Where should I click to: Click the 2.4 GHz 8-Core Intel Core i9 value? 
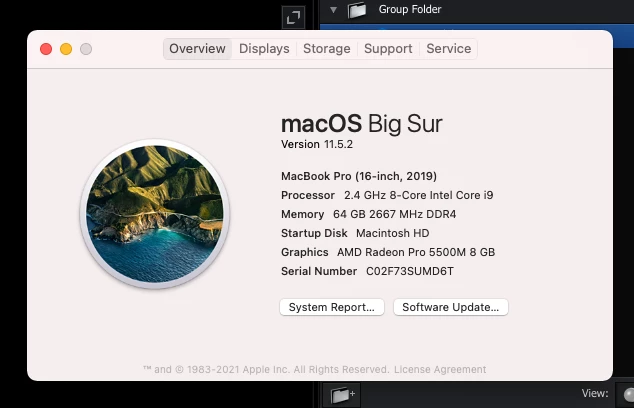(x=418, y=195)
